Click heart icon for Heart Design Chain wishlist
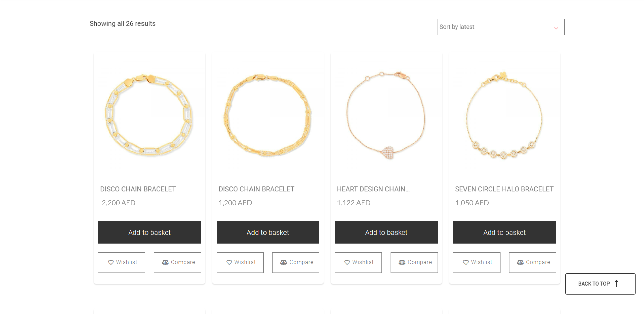This screenshot has height=314, width=644. [347, 262]
